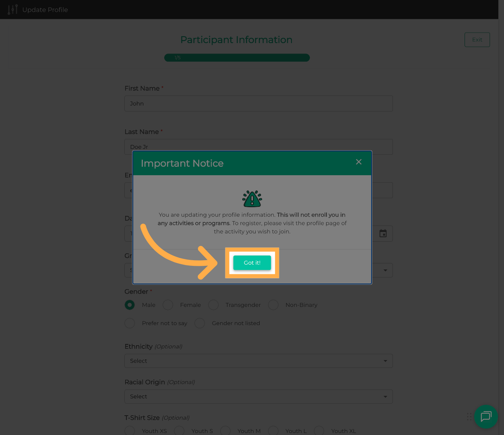Choose Gender not listed radio button
The image size is (504, 435).
pyautogui.click(x=200, y=323)
